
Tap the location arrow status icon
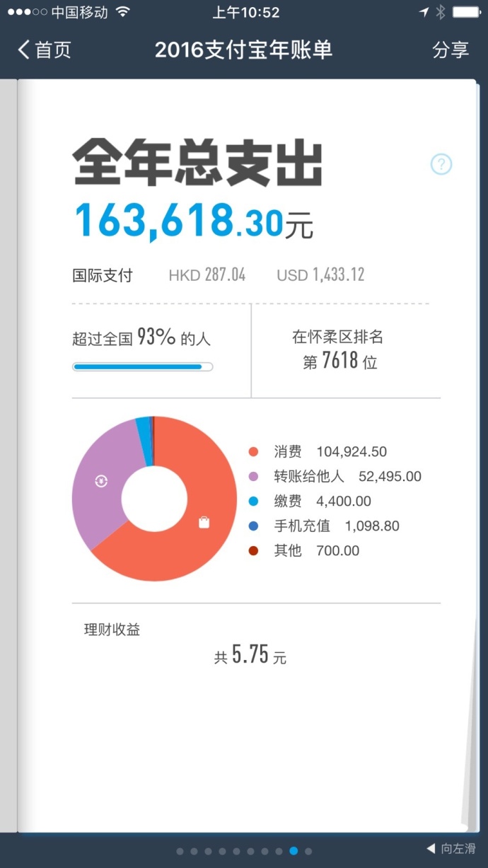pyautogui.click(x=424, y=12)
